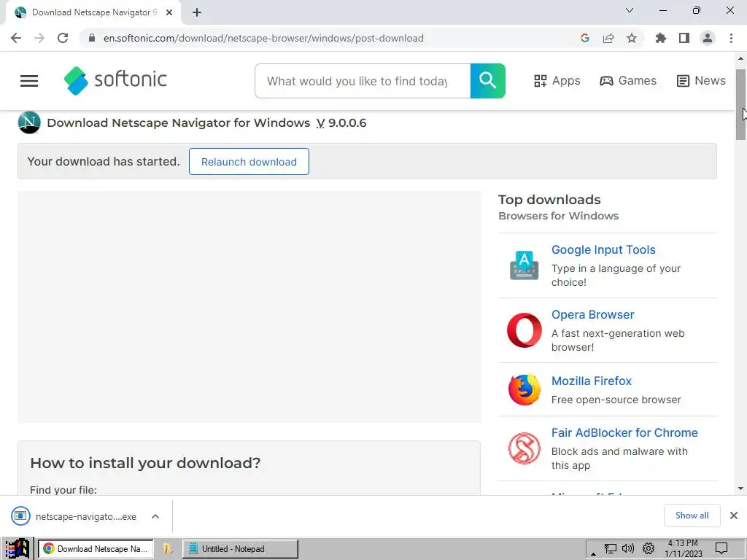747x560 pixels.
Task: Click the Google icon in address bar
Action: 585,38
